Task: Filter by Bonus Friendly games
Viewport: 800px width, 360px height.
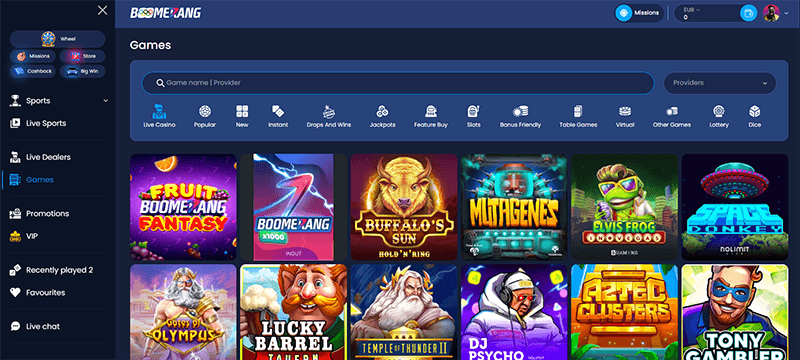Action: tap(520, 116)
